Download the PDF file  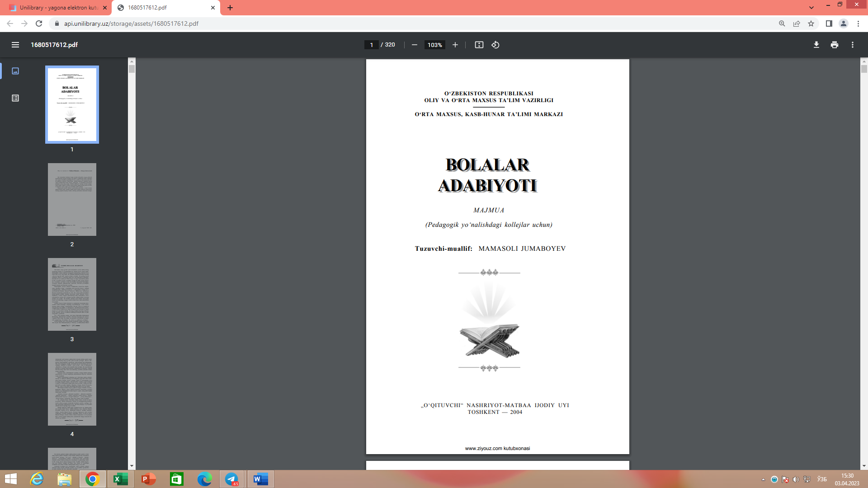(x=816, y=45)
